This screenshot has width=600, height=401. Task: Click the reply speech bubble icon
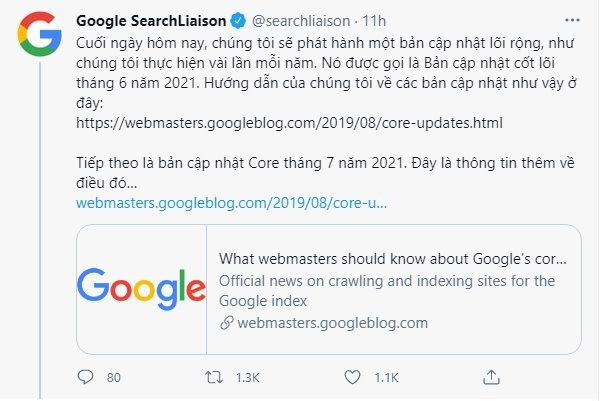coord(84,377)
